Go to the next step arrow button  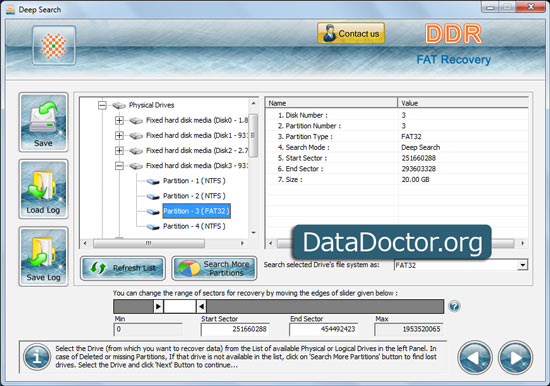pos(515,358)
